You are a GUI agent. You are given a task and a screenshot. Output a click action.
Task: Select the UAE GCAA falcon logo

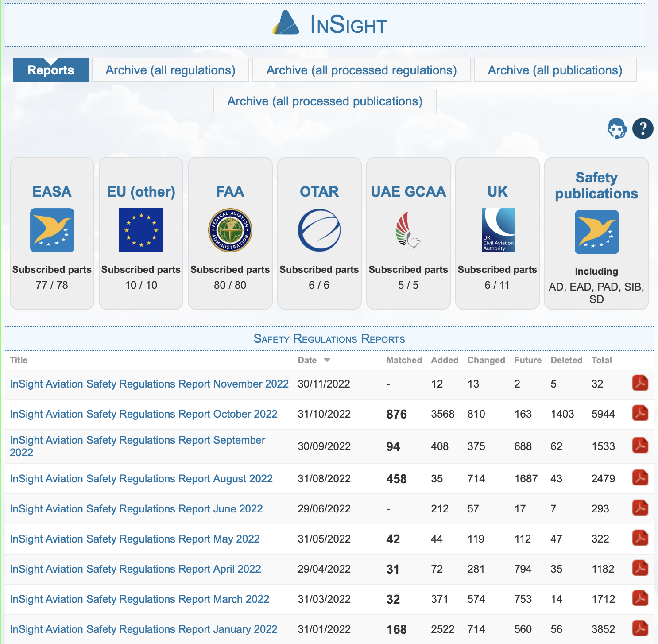[408, 230]
